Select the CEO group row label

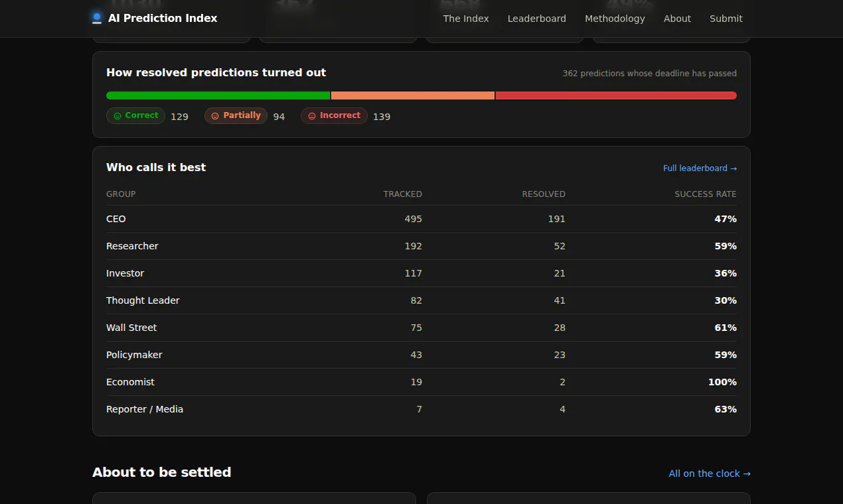116,219
